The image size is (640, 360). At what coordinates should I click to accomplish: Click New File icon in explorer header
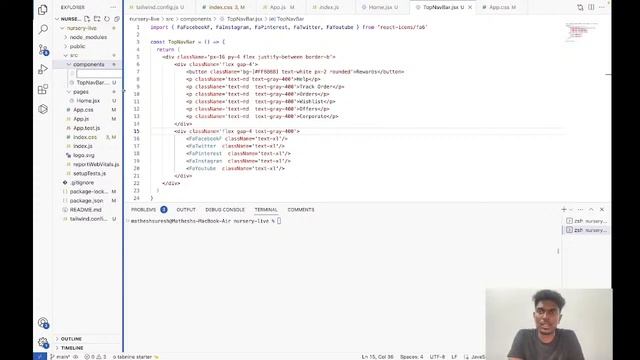[87, 19]
